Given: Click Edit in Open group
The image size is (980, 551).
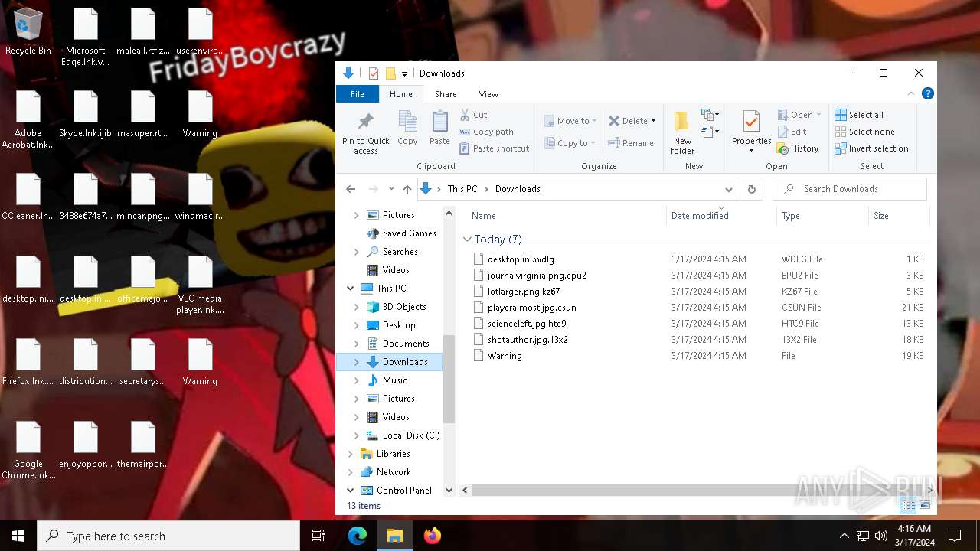Looking at the screenshot, I should 792,132.
